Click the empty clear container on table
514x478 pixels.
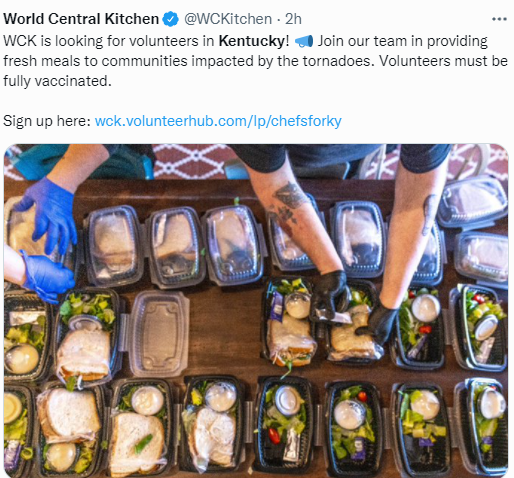(159, 333)
